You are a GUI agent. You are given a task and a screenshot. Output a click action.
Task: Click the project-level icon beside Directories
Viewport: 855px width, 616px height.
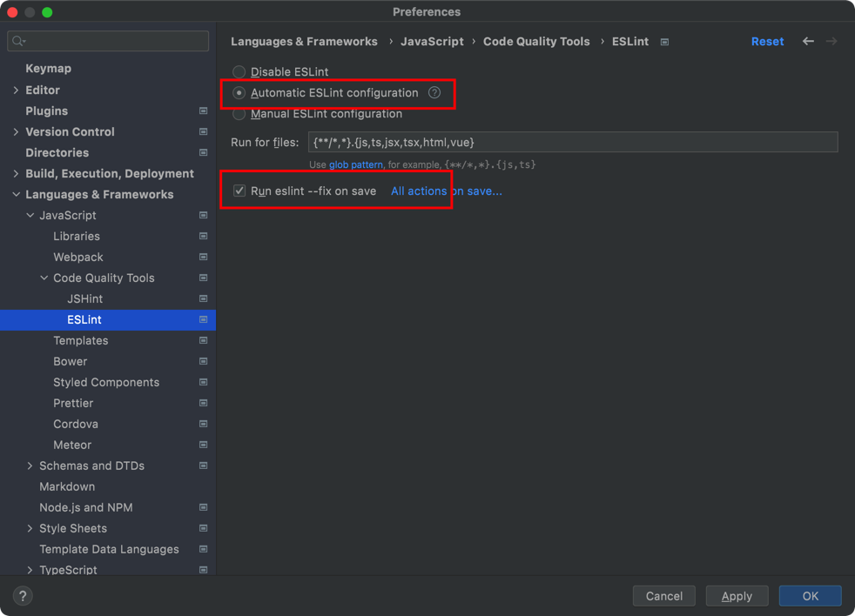(204, 152)
